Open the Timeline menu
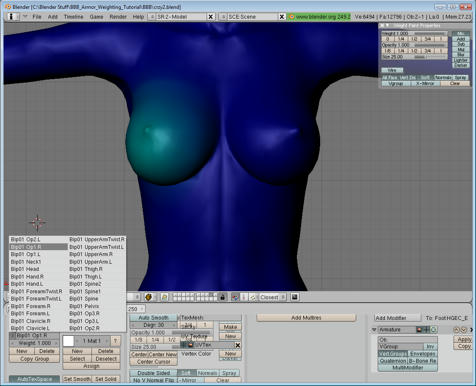The width and height of the screenshot is (476, 386). 73,17
